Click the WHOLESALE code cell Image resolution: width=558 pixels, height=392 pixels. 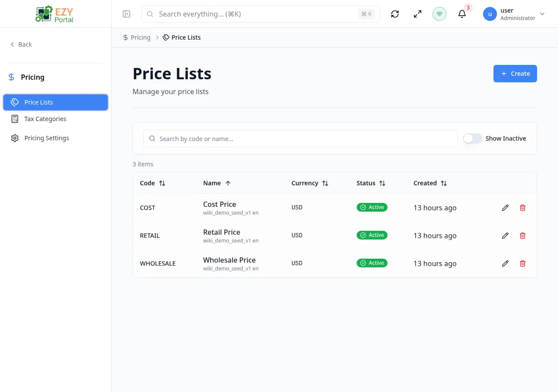158,264
